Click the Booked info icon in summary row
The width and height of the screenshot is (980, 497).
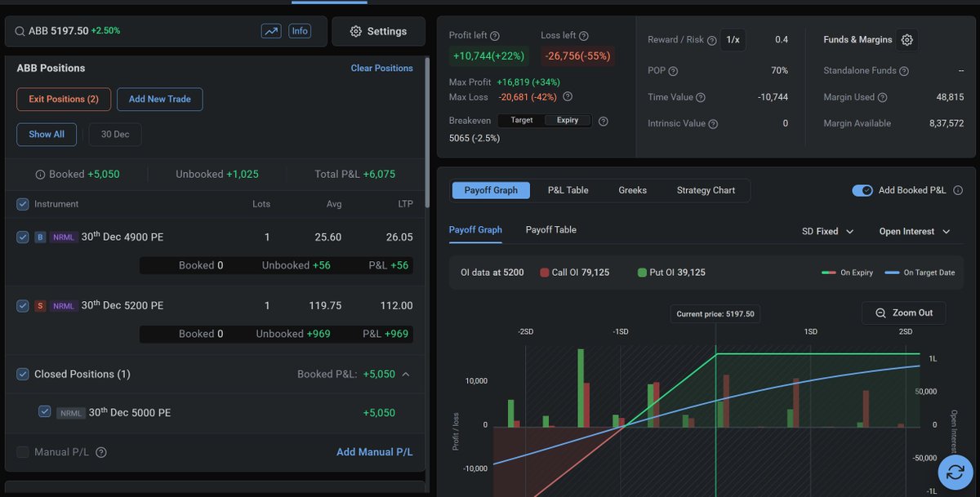click(40, 175)
